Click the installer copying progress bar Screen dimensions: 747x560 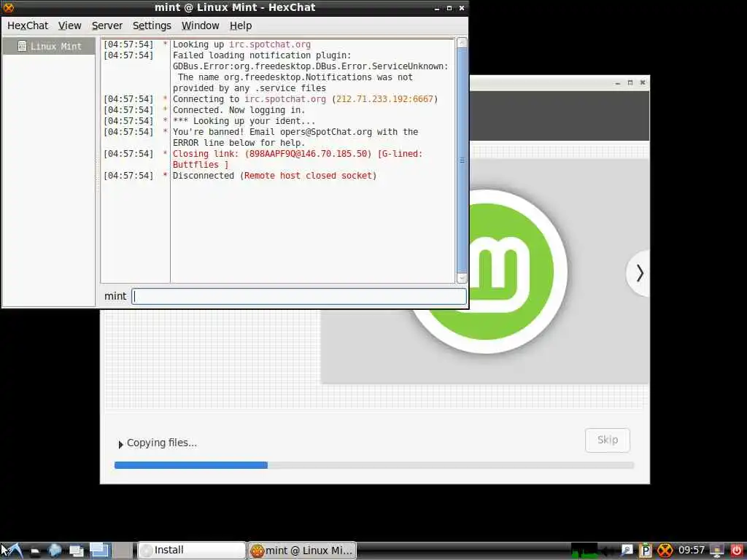[374, 465]
